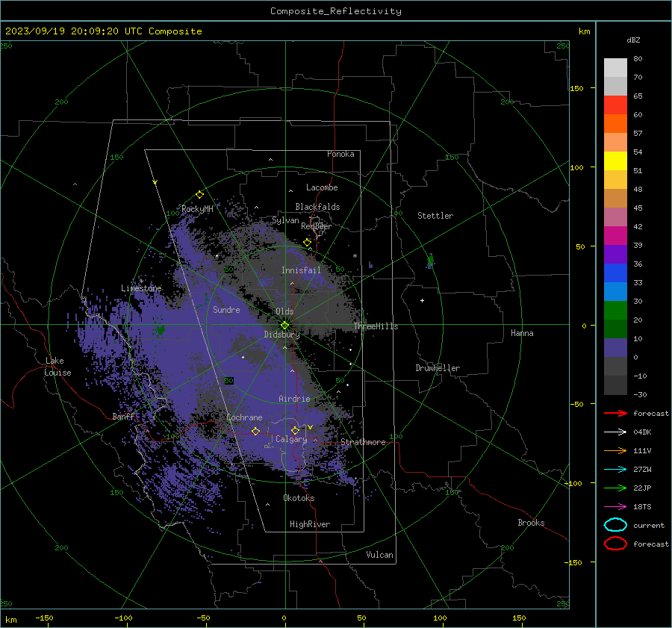Viewport: 672px width, 628px height.
Task: Click the white asterisk marker near Limestone
Action: point(141,282)
